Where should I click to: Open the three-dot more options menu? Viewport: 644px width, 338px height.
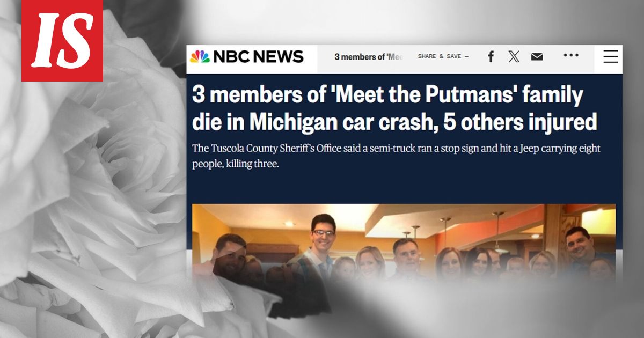point(571,55)
